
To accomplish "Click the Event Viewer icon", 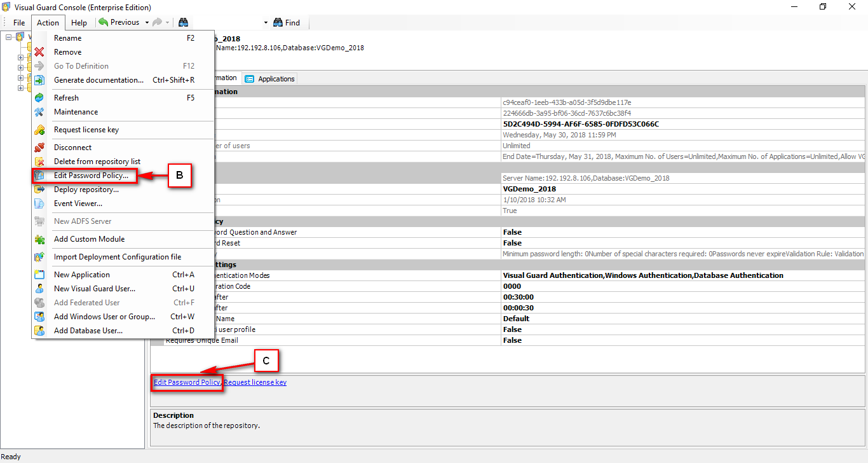I will click(39, 204).
